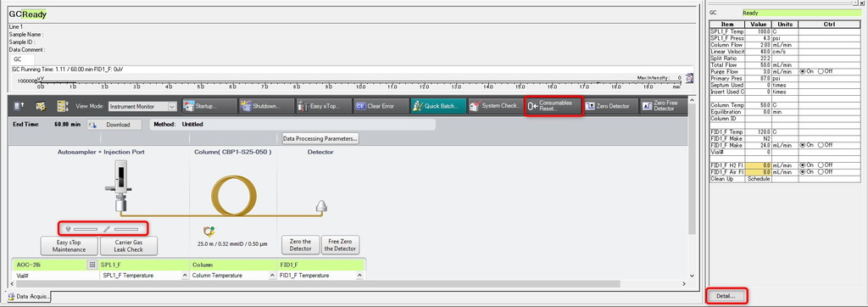The image size is (868, 307).
Task: Click the Zero Detector toolbar icon
Action: [609, 106]
